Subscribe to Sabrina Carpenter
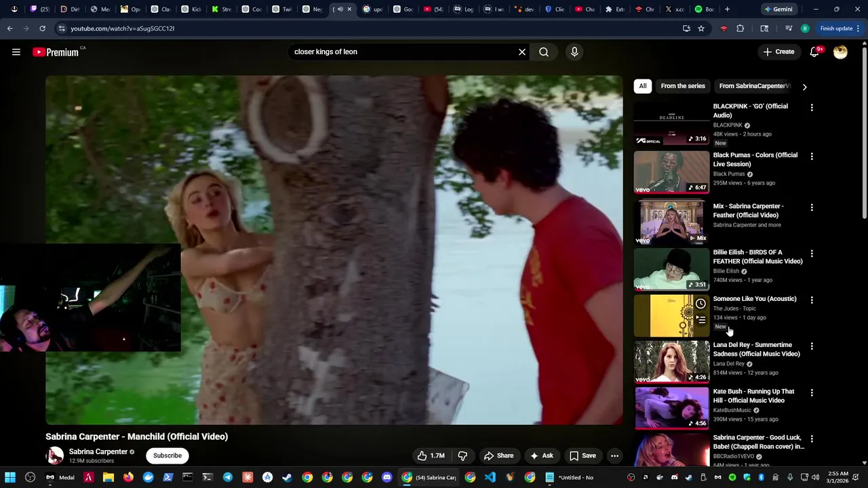Image resolution: width=868 pixels, height=488 pixels. [167, 455]
